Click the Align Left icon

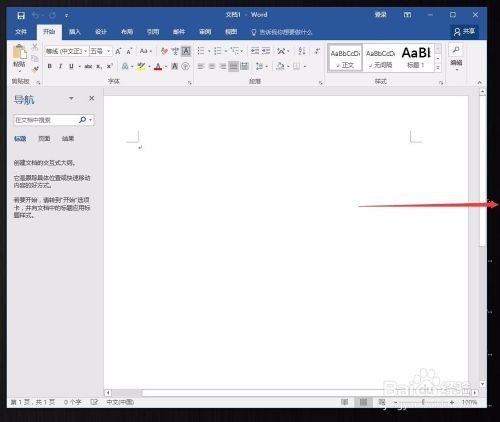pos(201,66)
